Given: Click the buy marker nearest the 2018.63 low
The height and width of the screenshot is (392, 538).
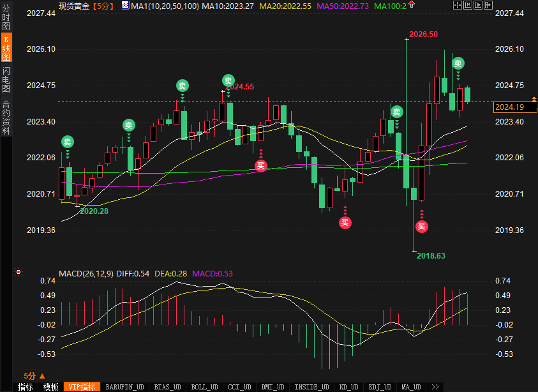Looking at the screenshot, I should pyautogui.click(x=422, y=226).
